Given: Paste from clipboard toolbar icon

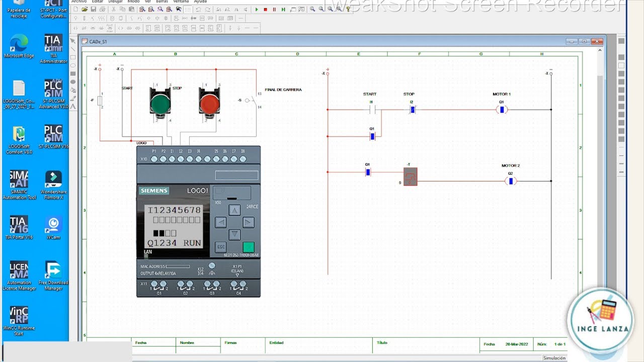Looking at the screenshot, I should click(x=132, y=10).
